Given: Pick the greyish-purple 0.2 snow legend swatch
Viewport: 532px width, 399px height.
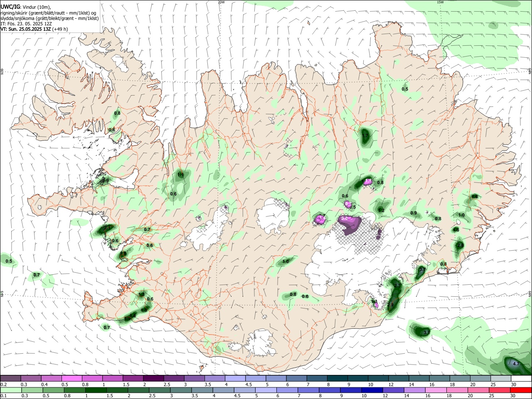Looking at the screenshot, I should point(11,378).
